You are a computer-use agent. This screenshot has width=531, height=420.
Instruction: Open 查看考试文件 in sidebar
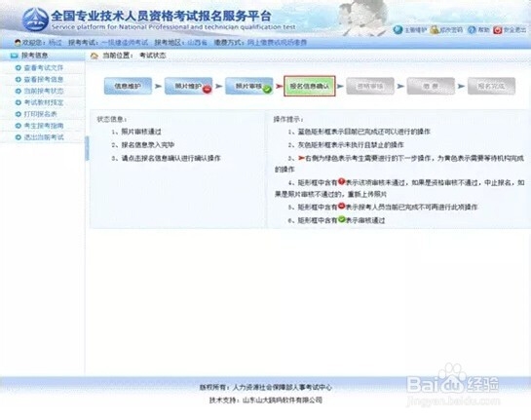point(44,68)
